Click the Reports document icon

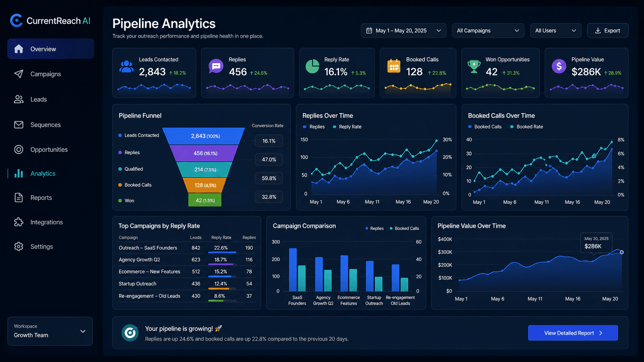(x=18, y=198)
